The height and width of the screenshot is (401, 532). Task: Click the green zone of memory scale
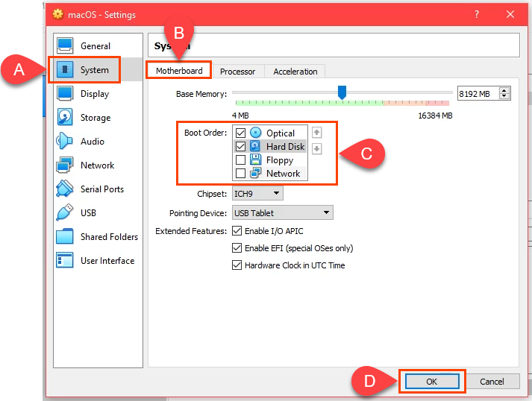310,103
